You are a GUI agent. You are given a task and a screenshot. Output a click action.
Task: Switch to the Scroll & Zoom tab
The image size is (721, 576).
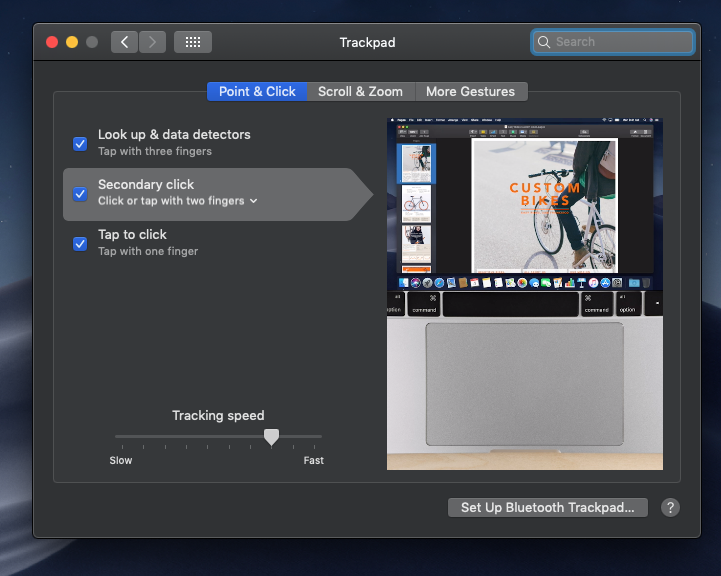(360, 91)
